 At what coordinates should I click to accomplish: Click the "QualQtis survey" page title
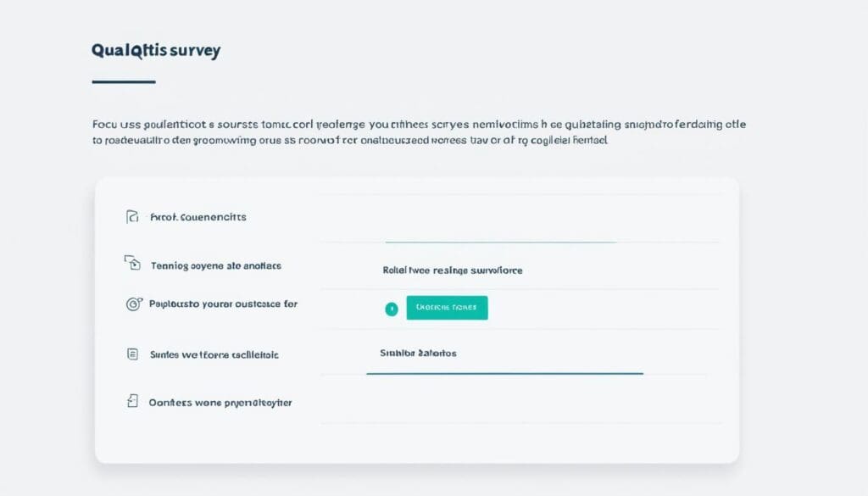pos(155,51)
